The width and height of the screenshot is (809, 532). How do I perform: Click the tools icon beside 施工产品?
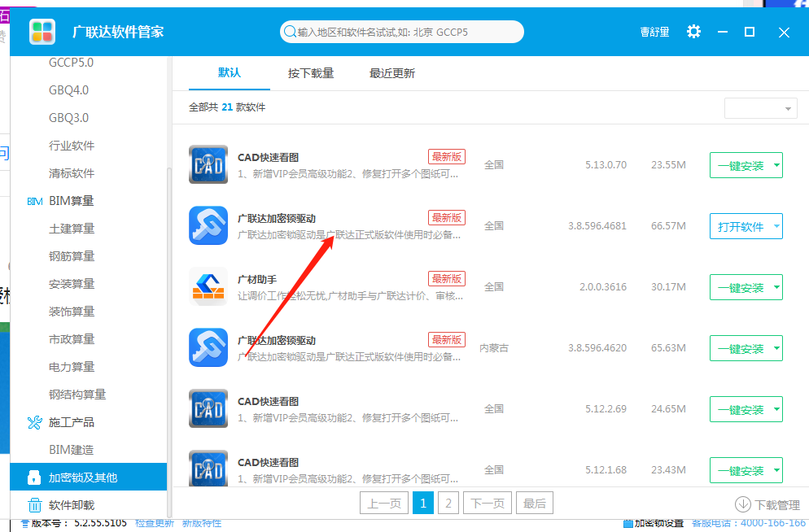[34, 422]
